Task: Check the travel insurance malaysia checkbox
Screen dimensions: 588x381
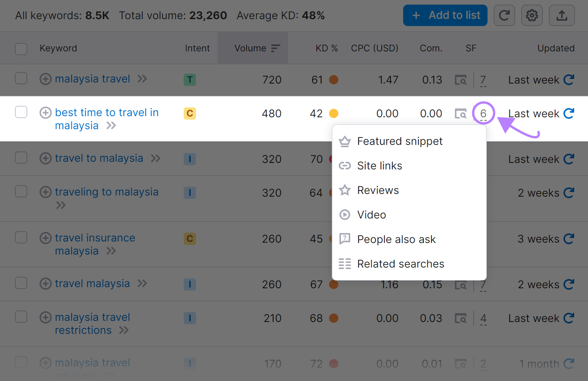Action: coord(21,238)
